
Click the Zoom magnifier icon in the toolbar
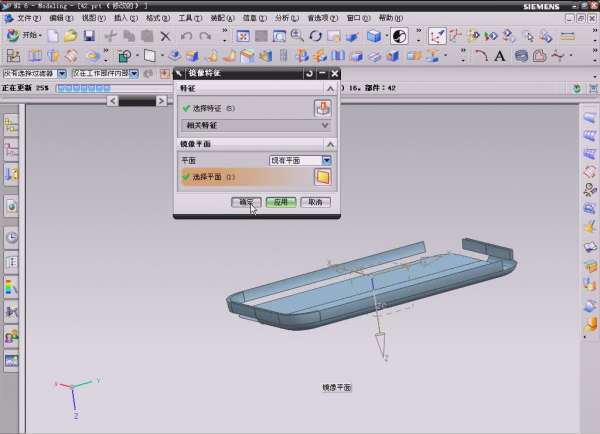tap(297, 36)
